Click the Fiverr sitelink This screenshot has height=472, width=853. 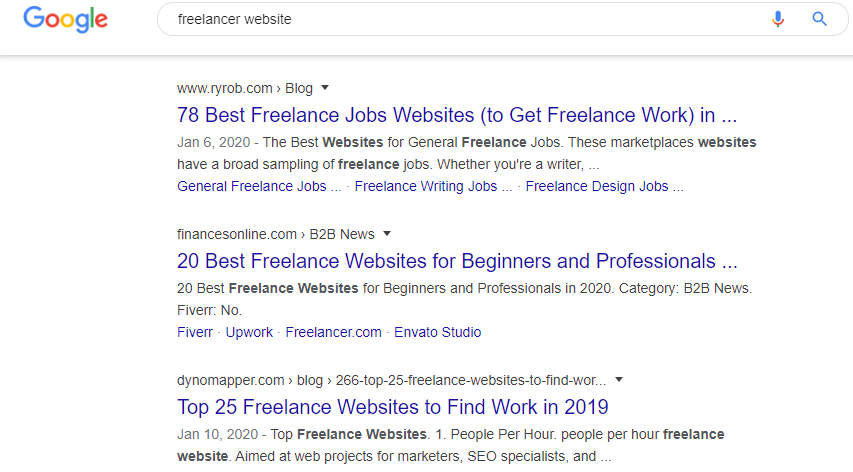(x=195, y=332)
